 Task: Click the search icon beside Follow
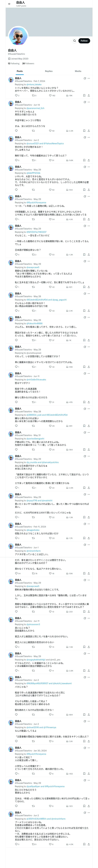click(x=74, y=41)
